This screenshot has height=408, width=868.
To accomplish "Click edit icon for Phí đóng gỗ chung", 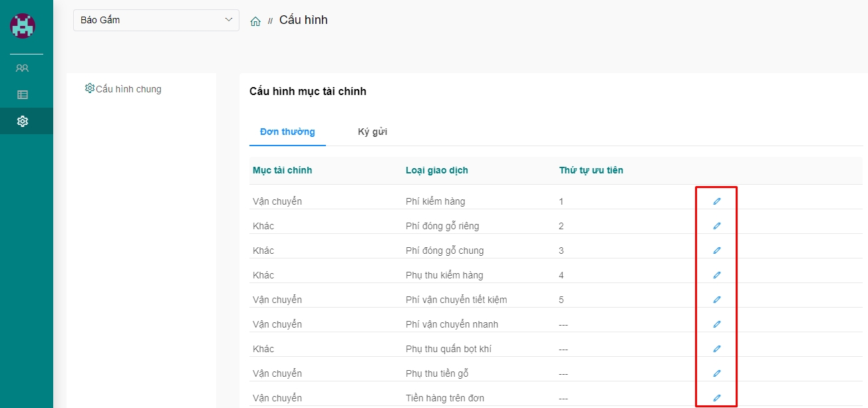I will pyautogui.click(x=716, y=251).
